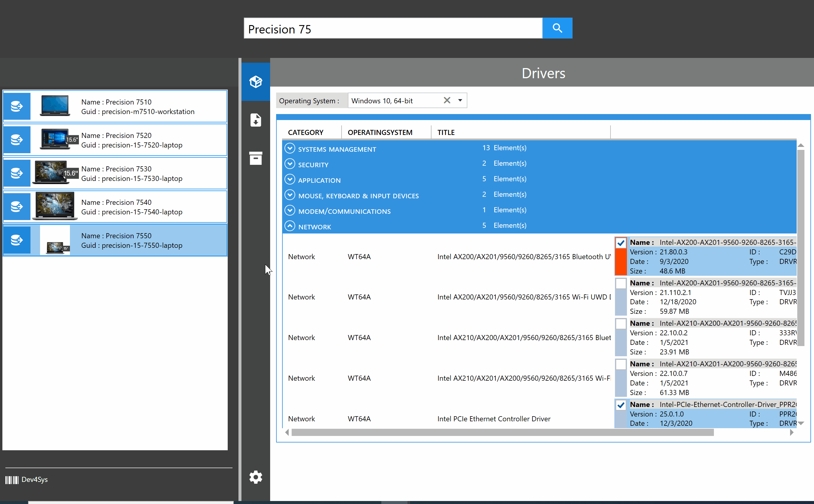Clear the Operating System filter
Screen dimensions: 814x504
tap(447, 100)
